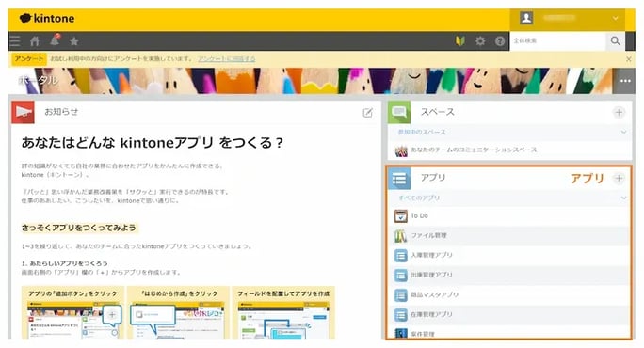This screenshot has height=348, width=644.
Task: Click the アプリ list panel icon
Action: (399, 179)
